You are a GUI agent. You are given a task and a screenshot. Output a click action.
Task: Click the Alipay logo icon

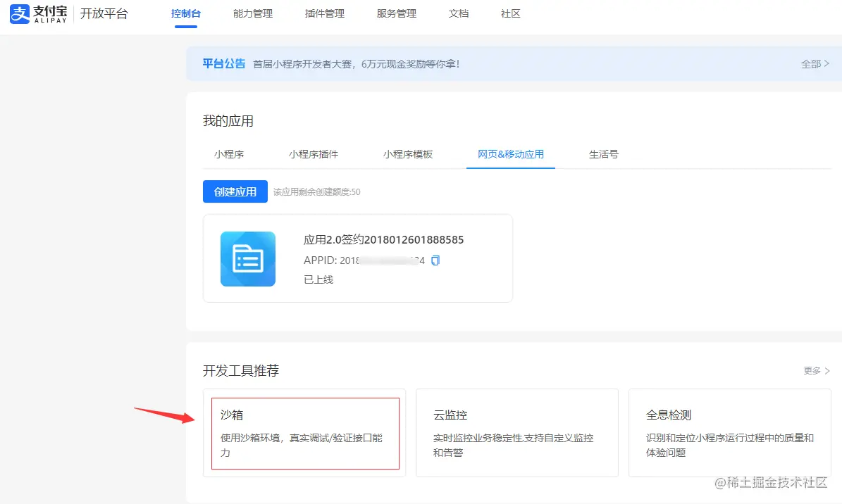point(20,13)
